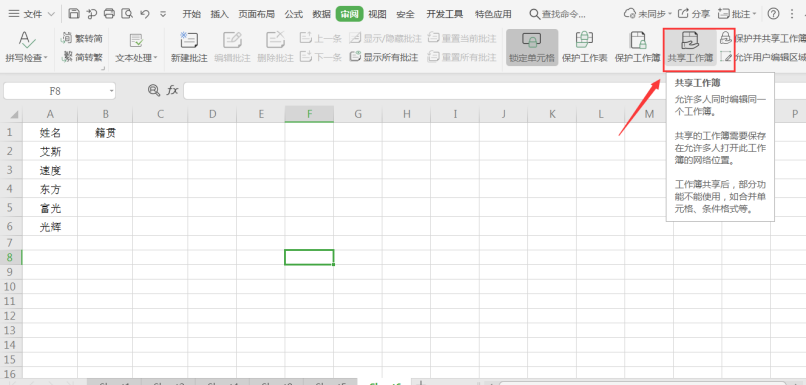Convert Traditional to Simplified (繁转简)
Screen dimensions: 806x385
click(82, 39)
